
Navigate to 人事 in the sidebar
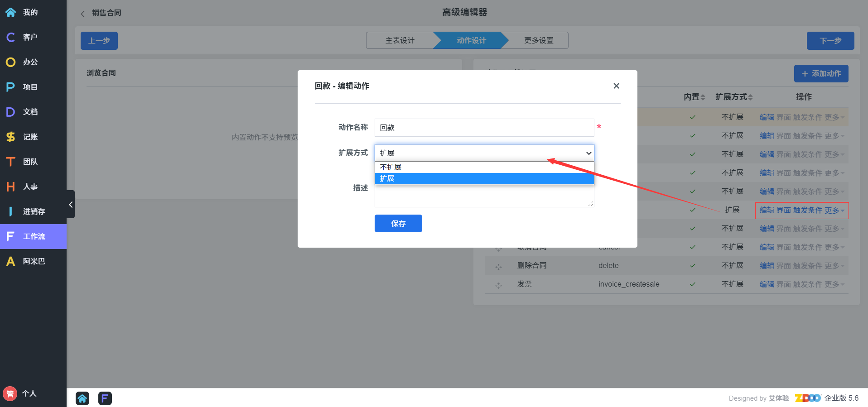coord(33,187)
